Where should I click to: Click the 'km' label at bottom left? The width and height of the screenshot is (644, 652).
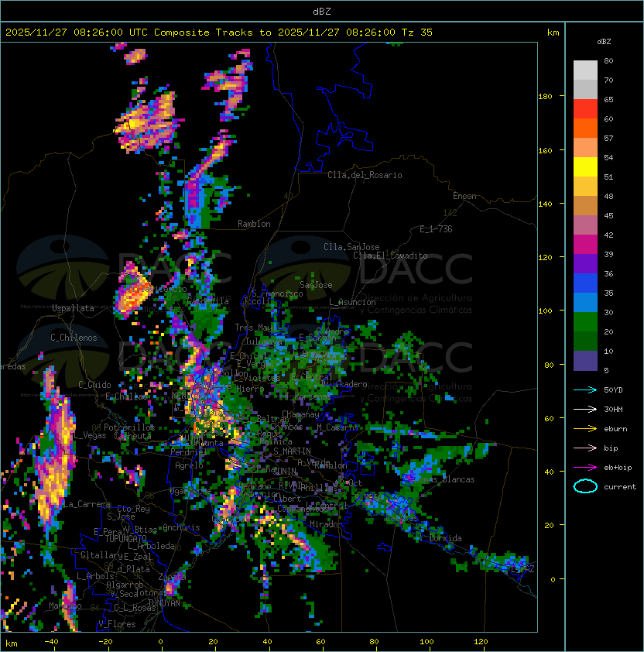12,643
